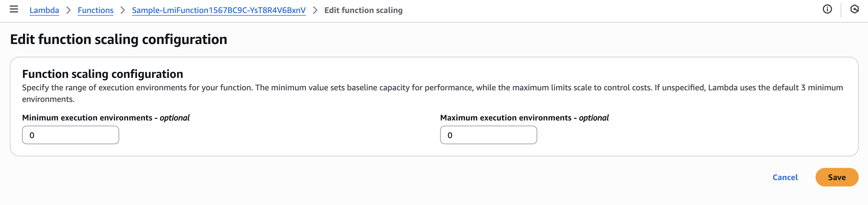The image size is (868, 205).
Task: Click the Minimum execution environments label
Action: pyautogui.click(x=106, y=118)
